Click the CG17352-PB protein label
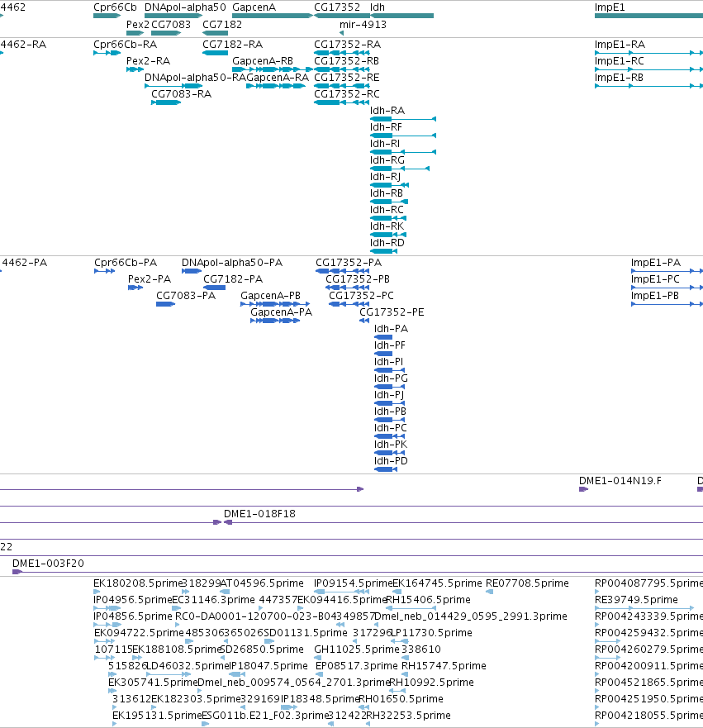This screenshot has width=703, height=728. coord(358,279)
